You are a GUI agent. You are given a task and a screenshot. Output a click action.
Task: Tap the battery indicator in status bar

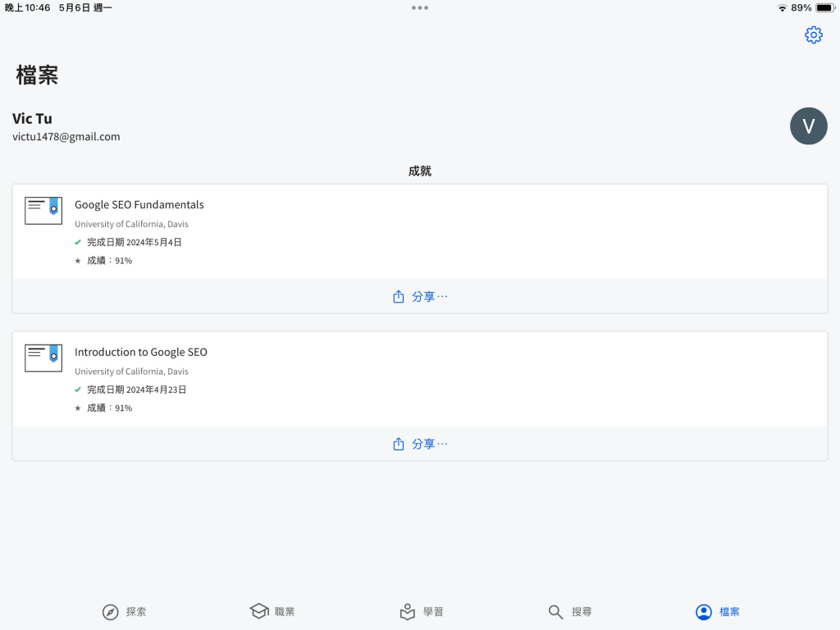[825, 7]
